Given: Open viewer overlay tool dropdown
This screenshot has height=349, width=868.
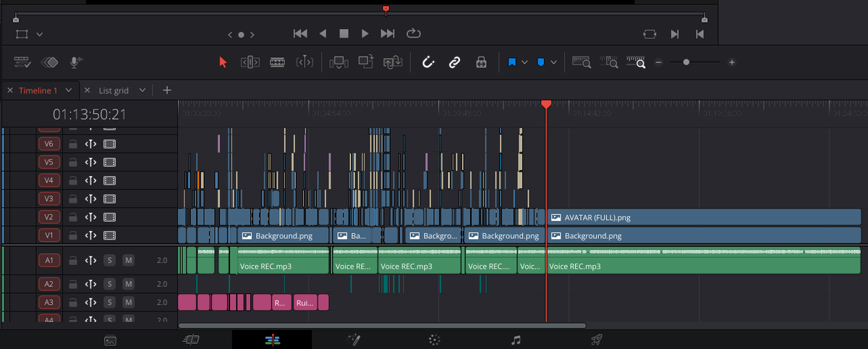Looking at the screenshot, I should pyautogui.click(x=40, y=34).
